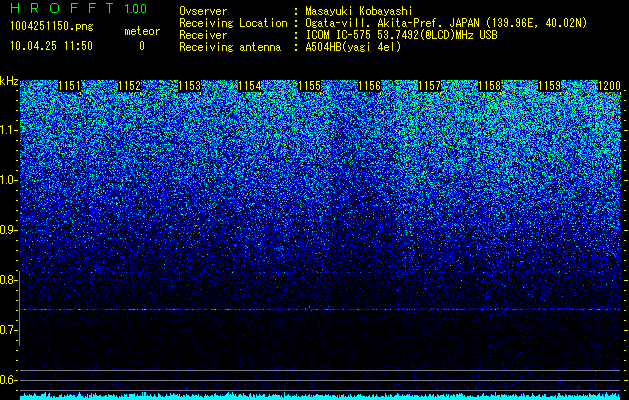
Task: Click the cyan signal level strip at bottom
Action: (320, 396)
